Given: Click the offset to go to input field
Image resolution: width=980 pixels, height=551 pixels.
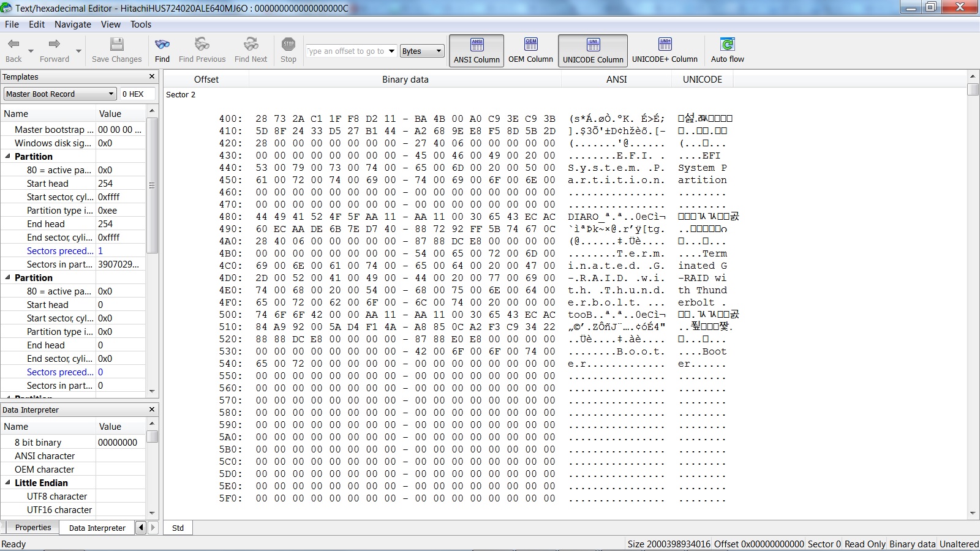Looking at the screenshot, I should [x=347, y=51].
